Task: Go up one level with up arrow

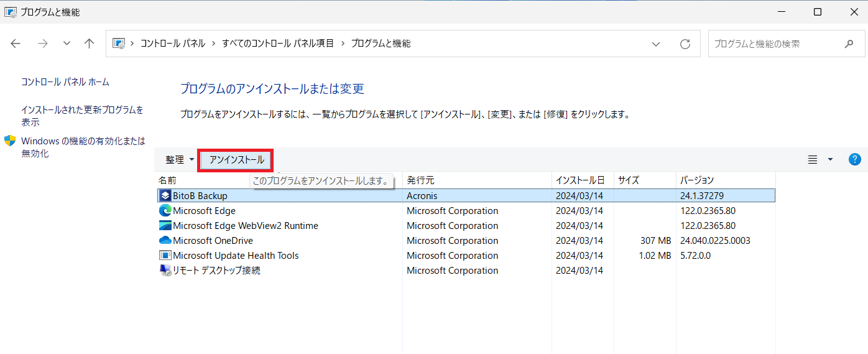Action: tap(90, 44)
